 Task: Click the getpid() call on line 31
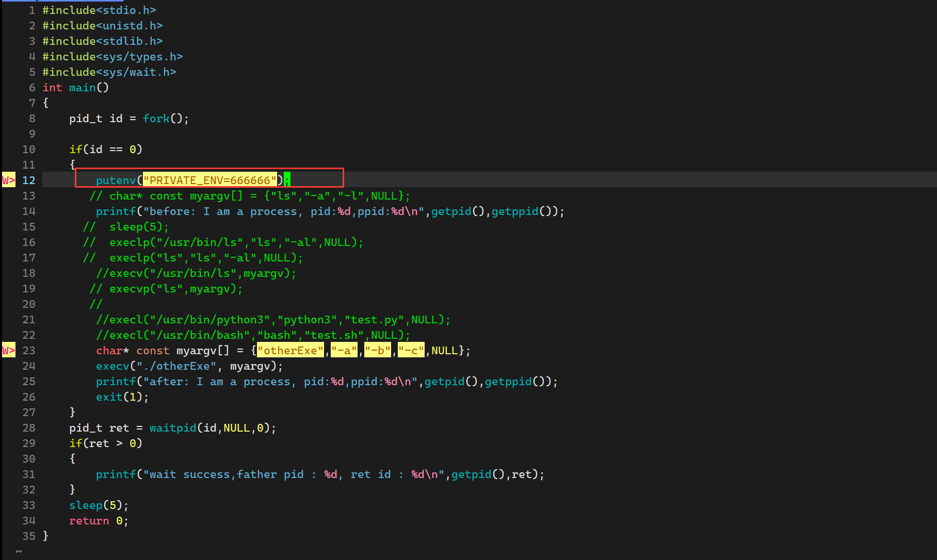click(x=478, y=474)
